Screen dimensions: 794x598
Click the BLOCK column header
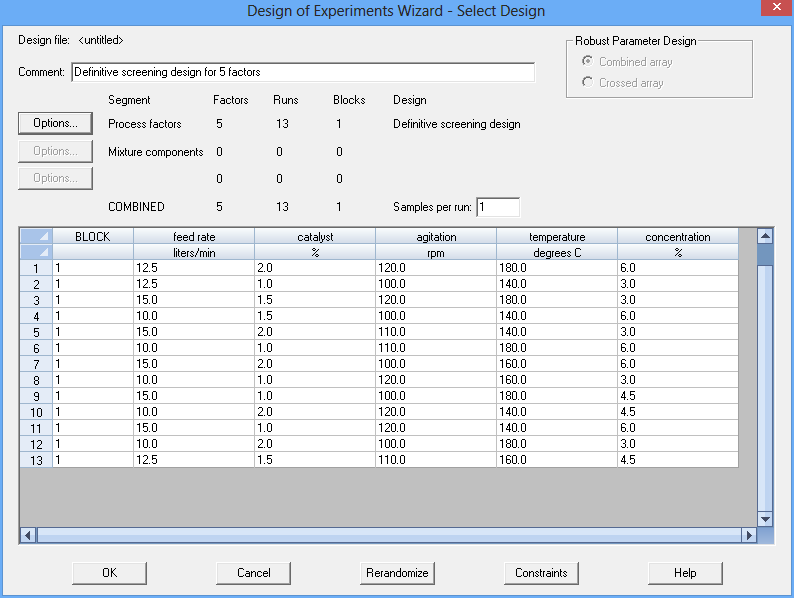93,237
